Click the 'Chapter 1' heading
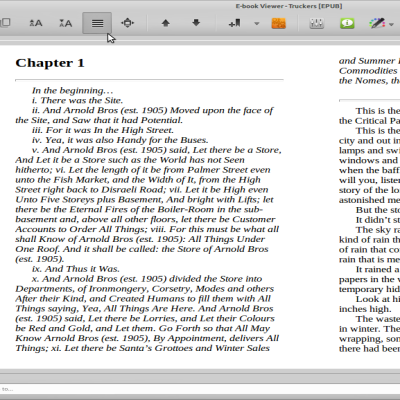 [50, 63]
